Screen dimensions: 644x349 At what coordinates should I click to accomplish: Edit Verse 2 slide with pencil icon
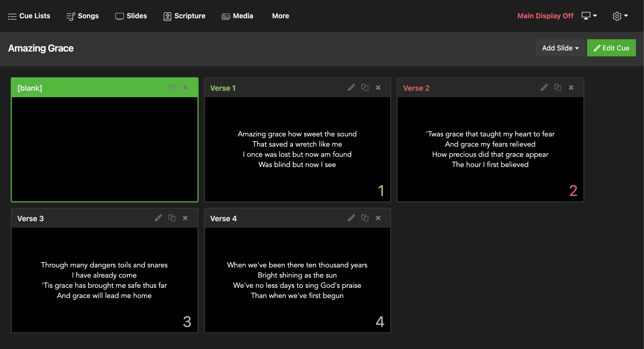coord(544,88)
